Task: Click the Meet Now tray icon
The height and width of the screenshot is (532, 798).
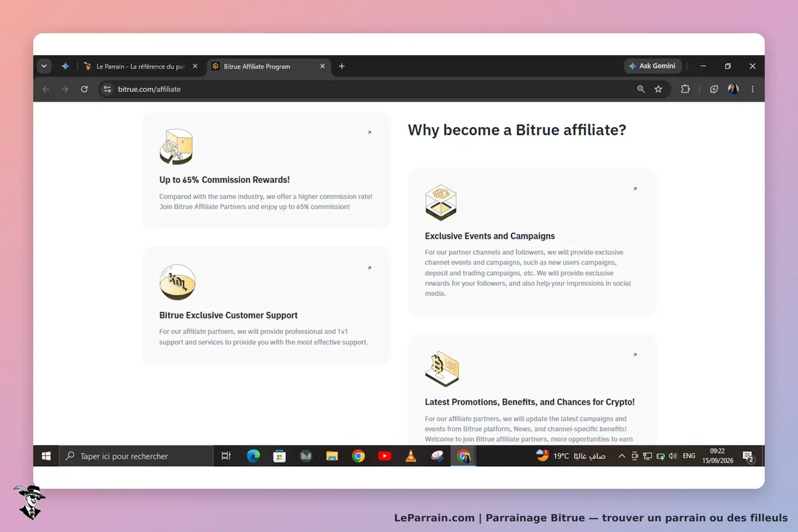Action: point(635,456)
